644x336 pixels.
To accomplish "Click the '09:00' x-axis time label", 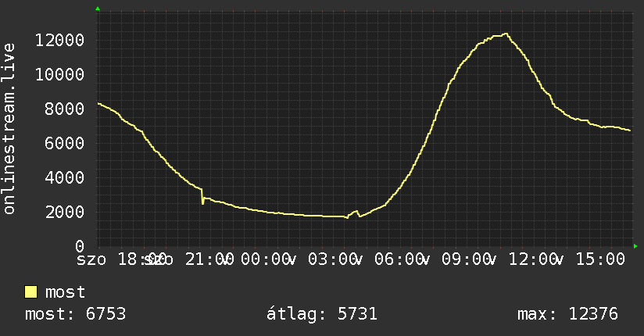I will pyautogui.click(x=466, y=259).
